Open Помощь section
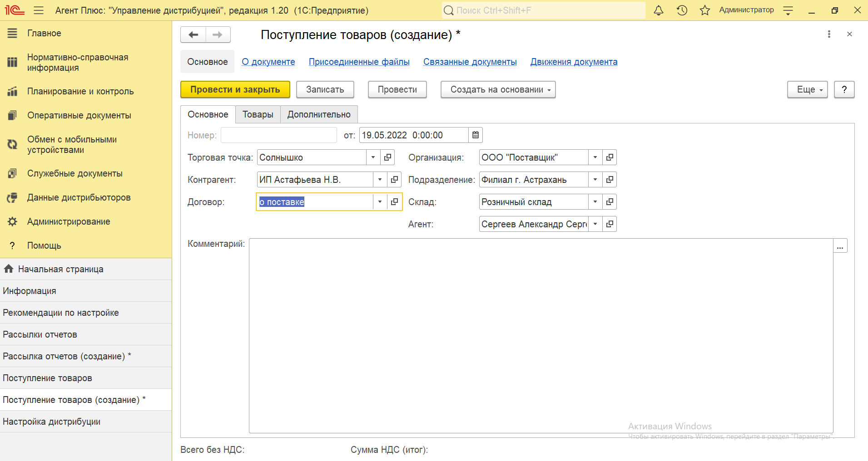The width and height of the screenshot is (868, 461). (86, 245)
